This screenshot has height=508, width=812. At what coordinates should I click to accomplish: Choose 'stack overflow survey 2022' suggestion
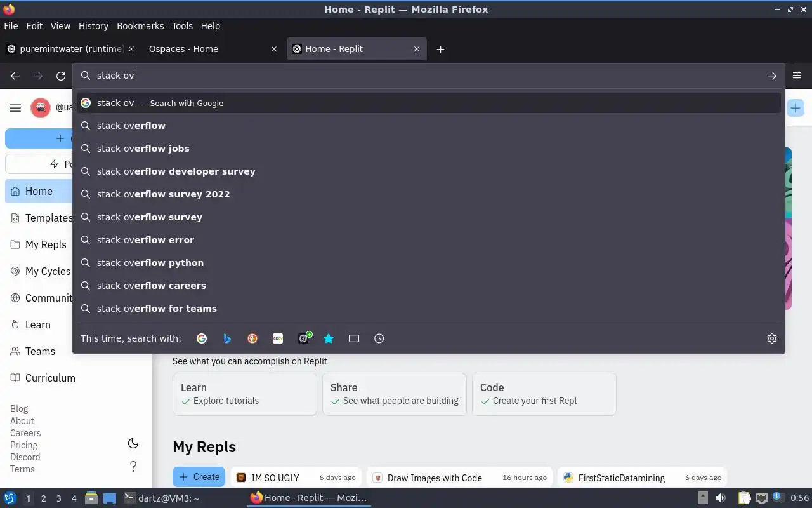429,194
